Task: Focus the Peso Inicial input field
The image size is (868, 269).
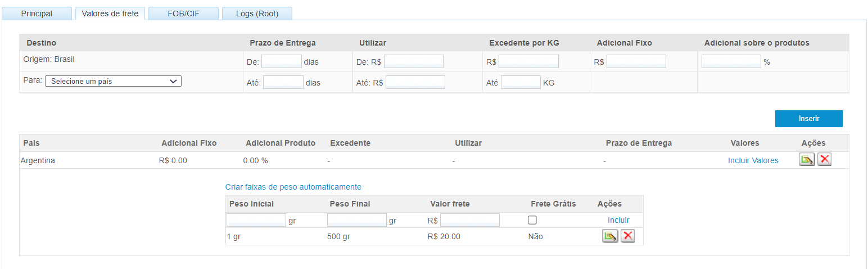Action: pyautogui.click(x=256, y=220)
